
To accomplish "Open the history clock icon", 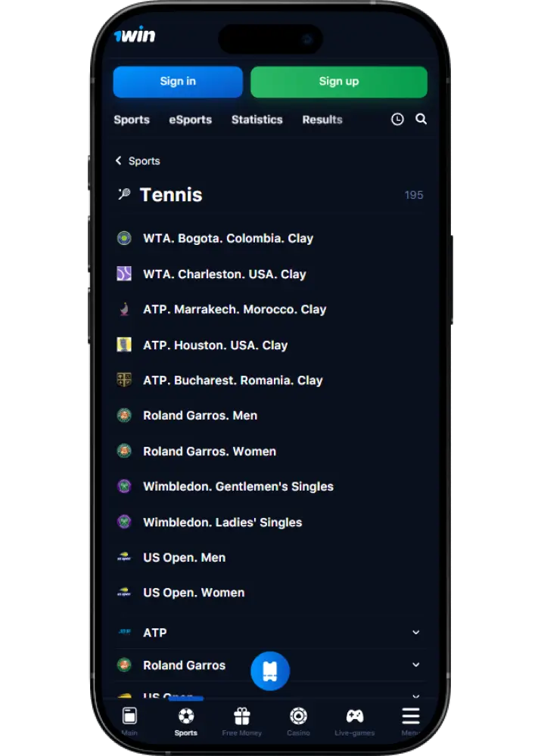I will point(397,119).
